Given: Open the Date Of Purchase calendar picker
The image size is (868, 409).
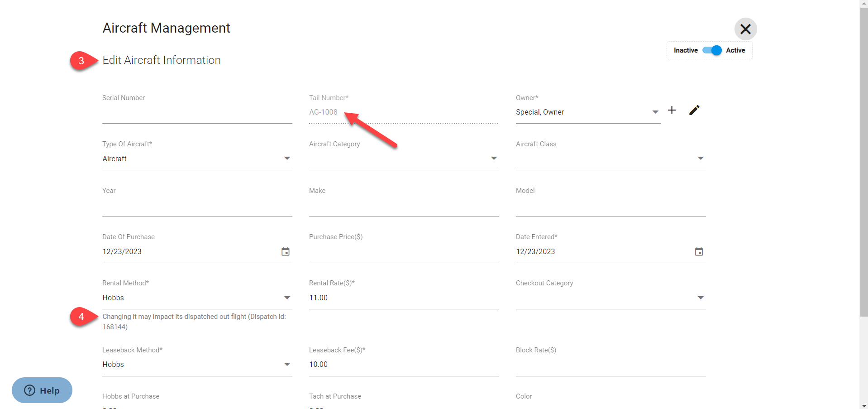Looking at the screenshot, I should (x=285, y=252).
